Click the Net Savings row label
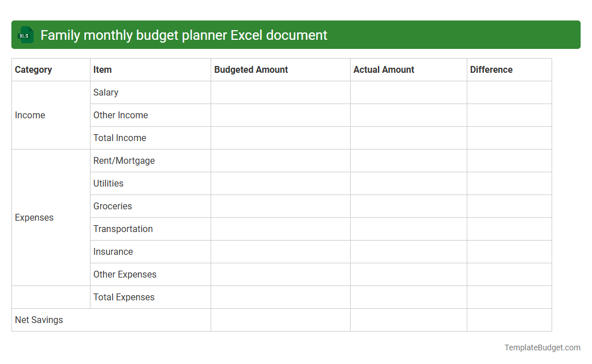Viewport: 592px width, 364px height. click(39, 320)
